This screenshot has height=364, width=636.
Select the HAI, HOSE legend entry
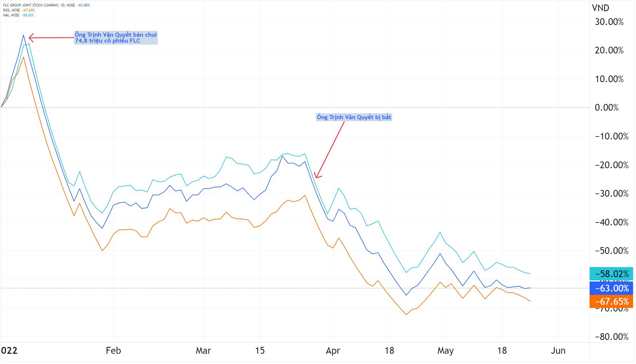(11, 15)
